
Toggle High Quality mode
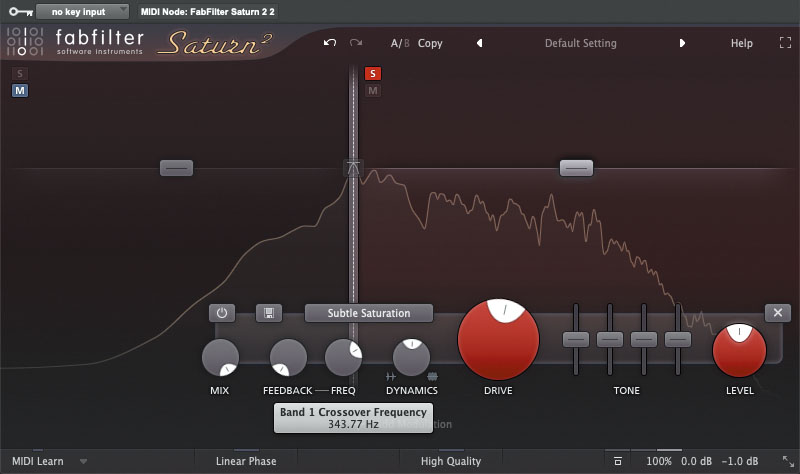click(451, 461)
